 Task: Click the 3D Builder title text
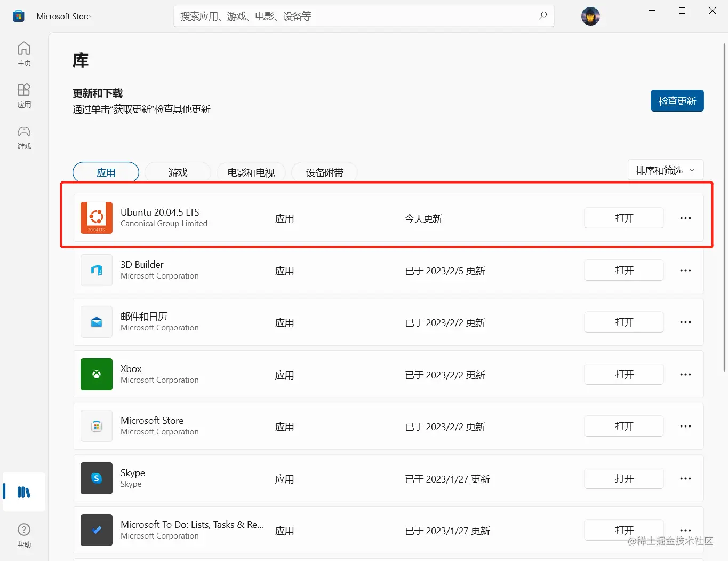[x=142, y=264]
